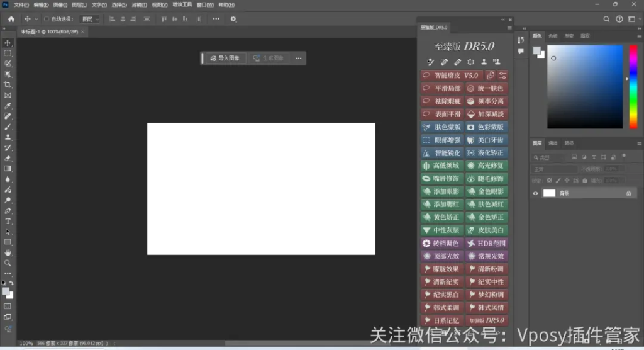Toggle Quick Mask mode in the toolbox

click(x=8, y=307)
